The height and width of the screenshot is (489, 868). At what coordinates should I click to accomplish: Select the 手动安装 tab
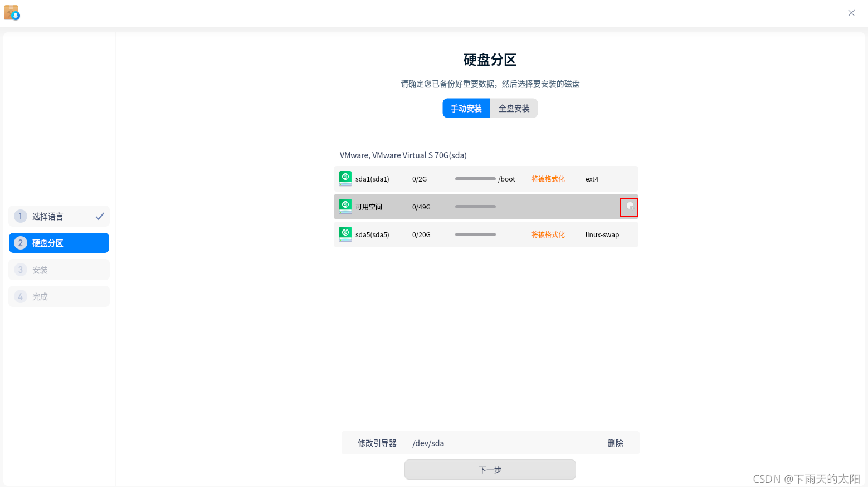(466, 108)
